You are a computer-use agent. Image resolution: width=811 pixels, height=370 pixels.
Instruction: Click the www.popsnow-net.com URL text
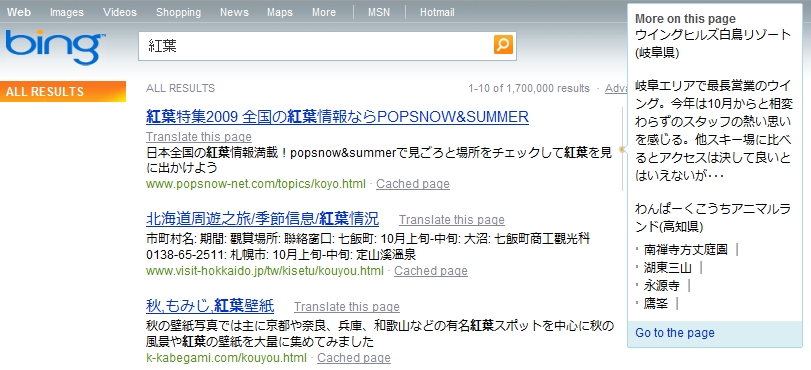pyautogui.click(x=256, y=184)
